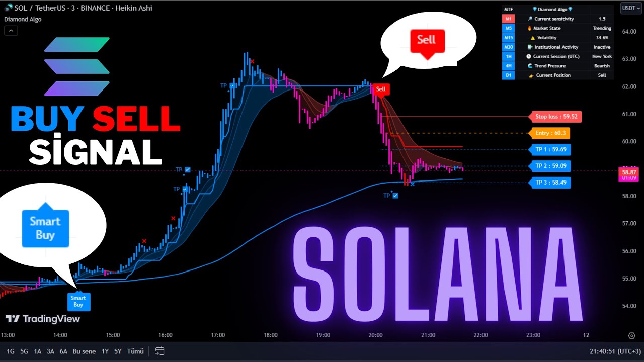Collapse the indicator legend with the chevron button
Screen dimensions: 644x362
point(11,31)
